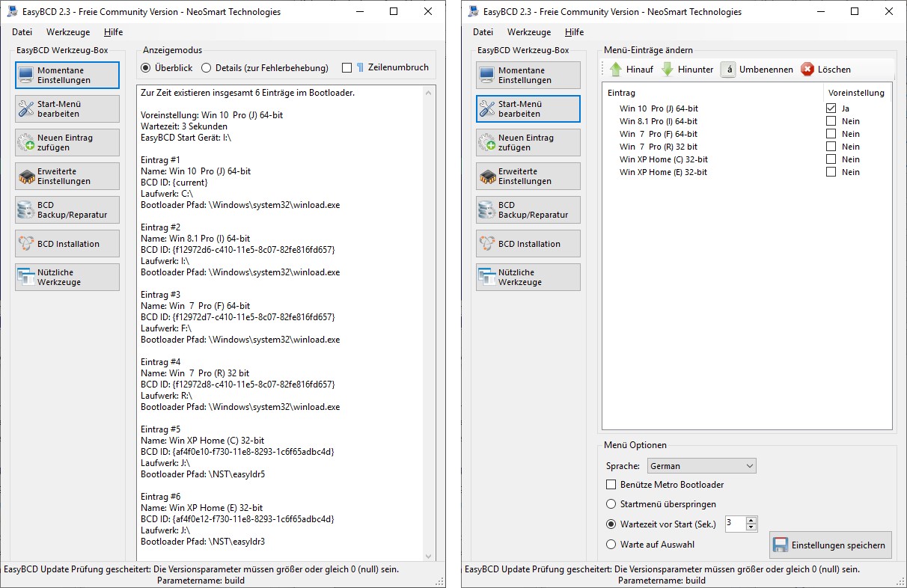This screenshot has height=588, width=907.
Task: Open Hilfe menu in the right window
Action: coord(575,32)
